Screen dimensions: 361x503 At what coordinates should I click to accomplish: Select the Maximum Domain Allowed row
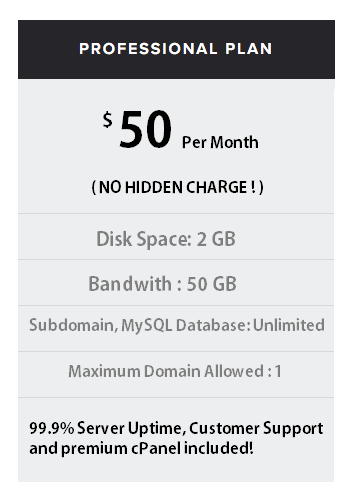[x=176, y=375]
